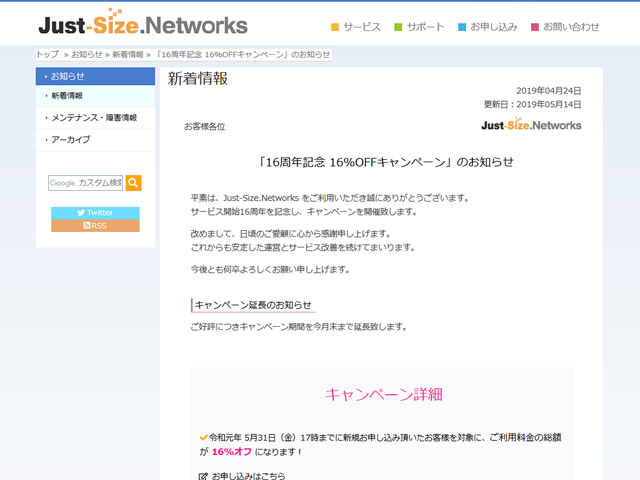Image resolution: width=640 pixels, height=480 pixels.
Task: Click the 新着情報 page title
Action: (x=198, y=79)
